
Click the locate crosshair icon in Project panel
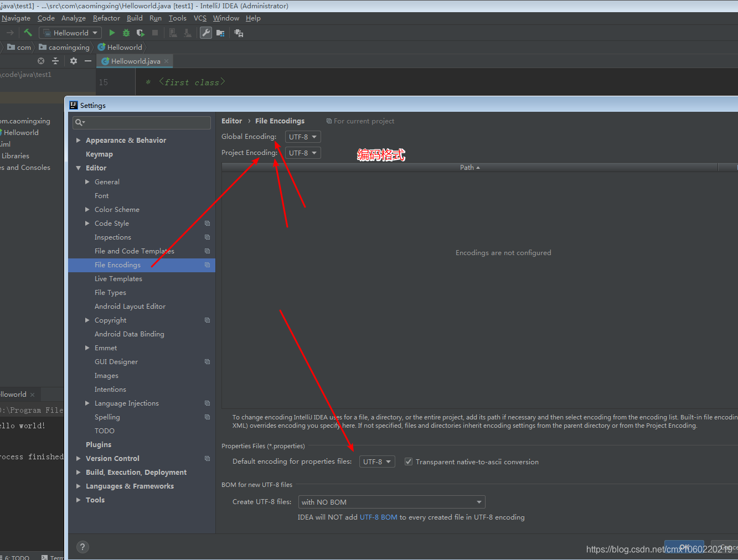click(x=41, y=61)
